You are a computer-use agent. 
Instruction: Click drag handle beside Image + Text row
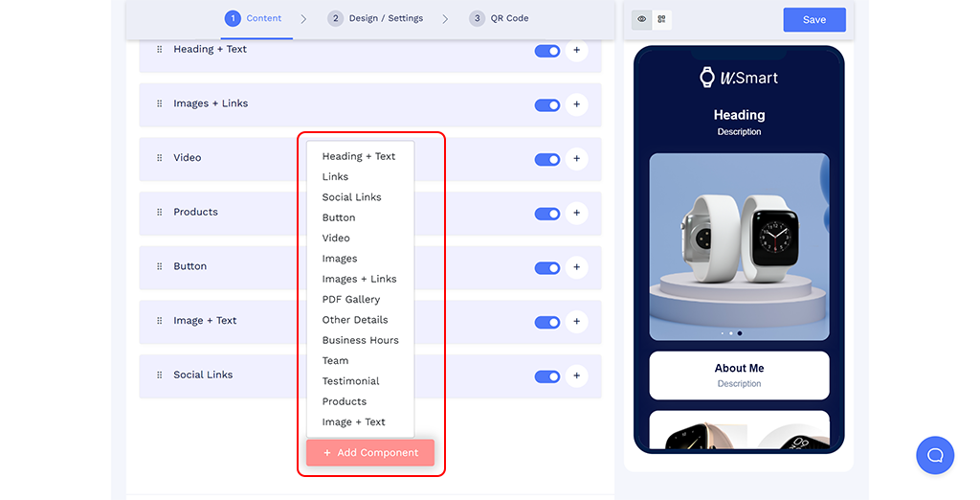click(160, 321)
